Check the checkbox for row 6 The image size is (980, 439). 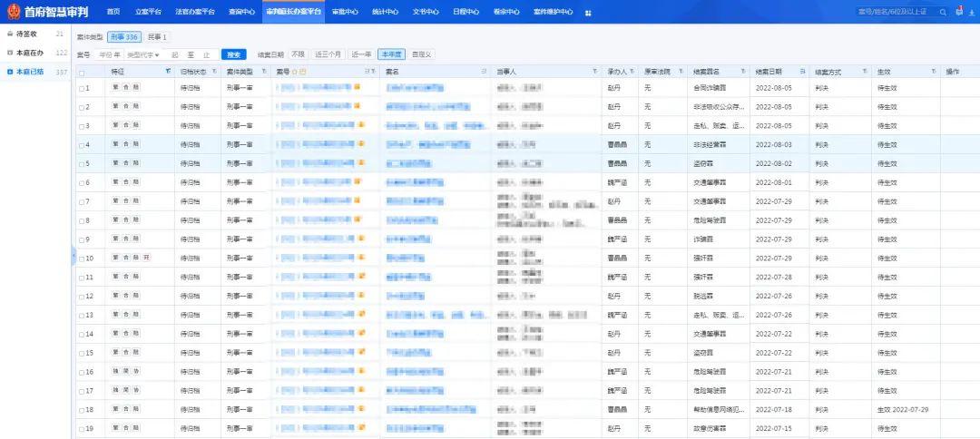[82, 183]
